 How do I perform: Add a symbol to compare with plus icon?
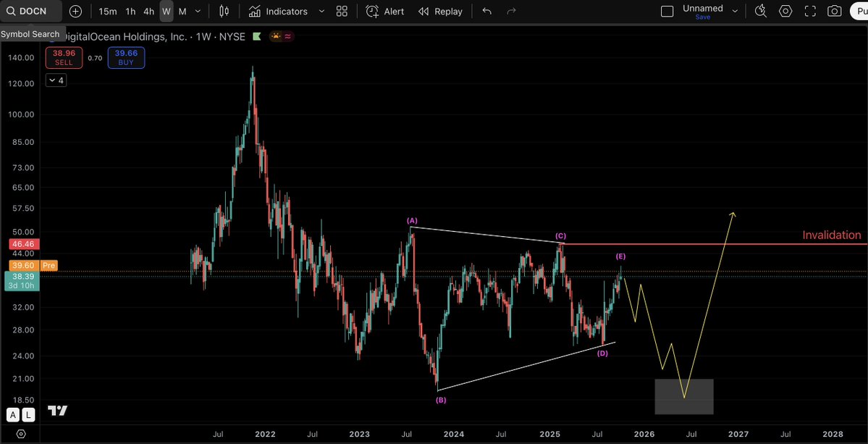coord(75,11)
